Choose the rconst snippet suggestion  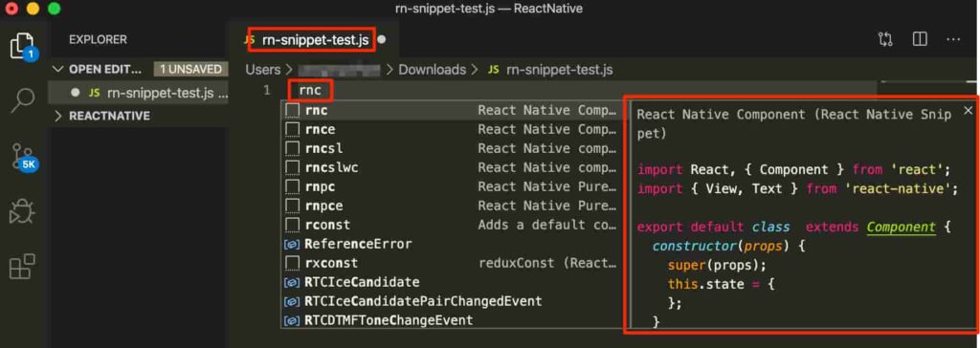(x=453, y=225)
